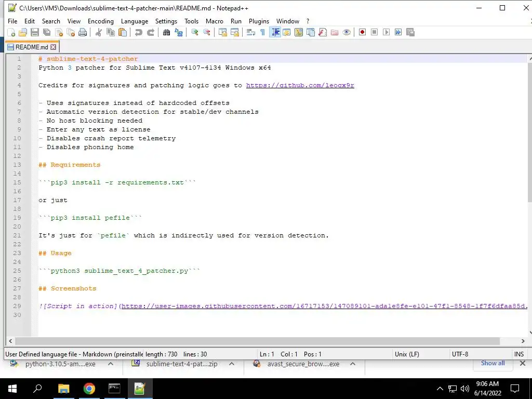
Task: Open Folder as Workspace toolbar icon
Action: 335,32
